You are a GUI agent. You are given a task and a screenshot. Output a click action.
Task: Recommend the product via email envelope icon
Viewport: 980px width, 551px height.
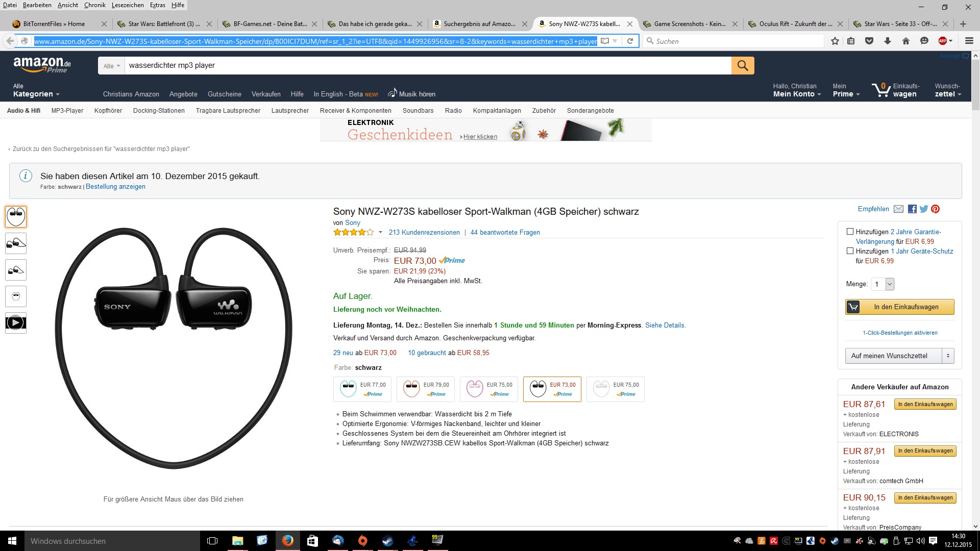(x=899, y=209)
